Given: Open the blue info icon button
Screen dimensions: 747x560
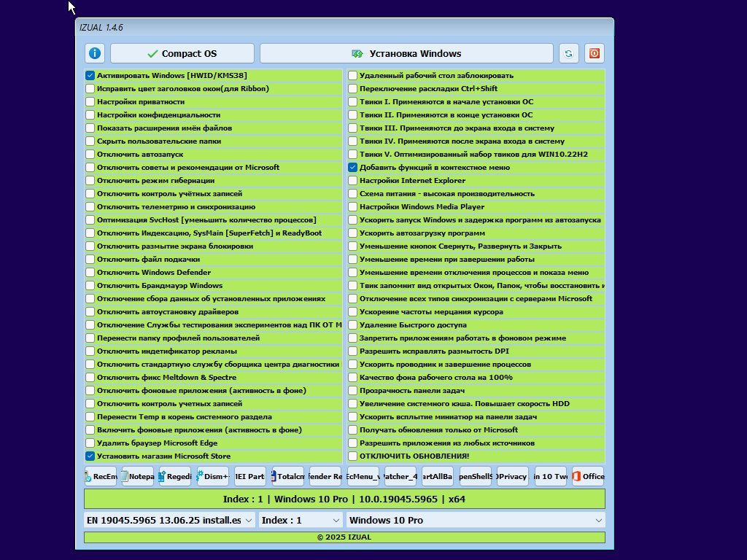Looking at the screenshot, I should coord(94,53).
